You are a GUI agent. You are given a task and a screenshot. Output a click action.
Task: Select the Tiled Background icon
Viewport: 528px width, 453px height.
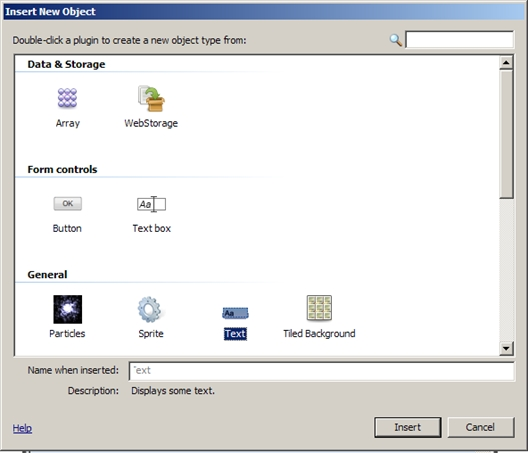click(x=319, y=308)
